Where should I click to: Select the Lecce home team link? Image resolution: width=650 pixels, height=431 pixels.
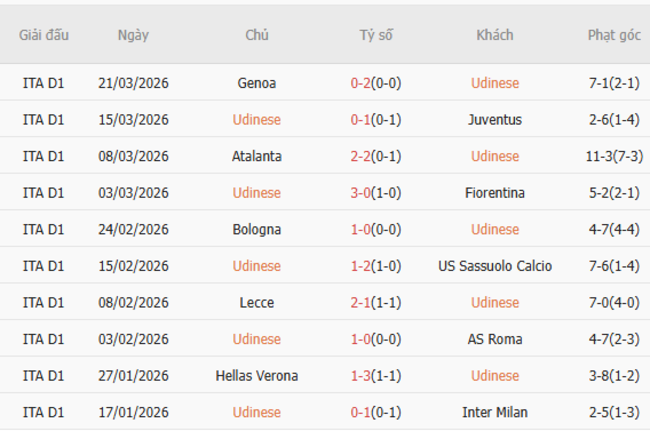click(257, 302)
